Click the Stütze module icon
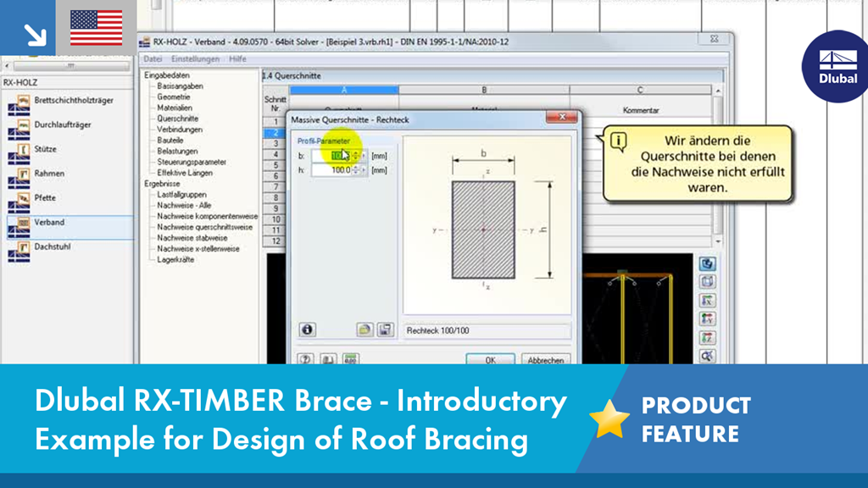Screen dimensions: 868x488 pyautogui.click(x=19, y=153)
